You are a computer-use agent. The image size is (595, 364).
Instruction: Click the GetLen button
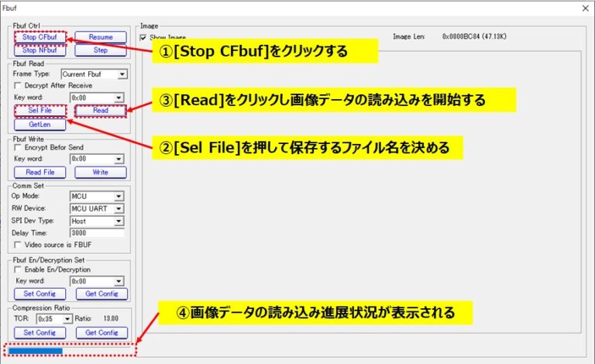click(40, 124)
